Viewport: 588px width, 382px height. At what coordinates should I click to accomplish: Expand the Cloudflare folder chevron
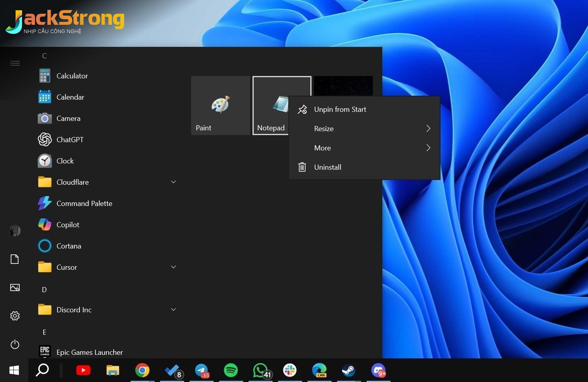point(173,182)
